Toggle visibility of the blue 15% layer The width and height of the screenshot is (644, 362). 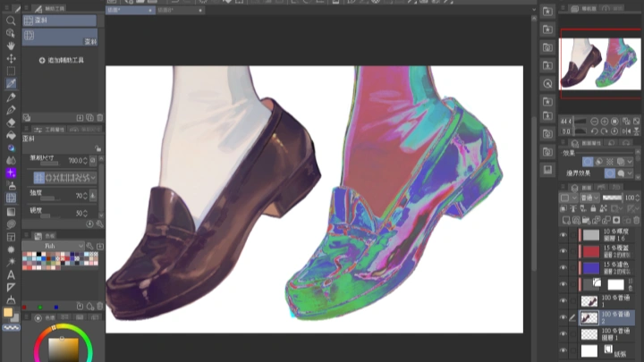563,267
